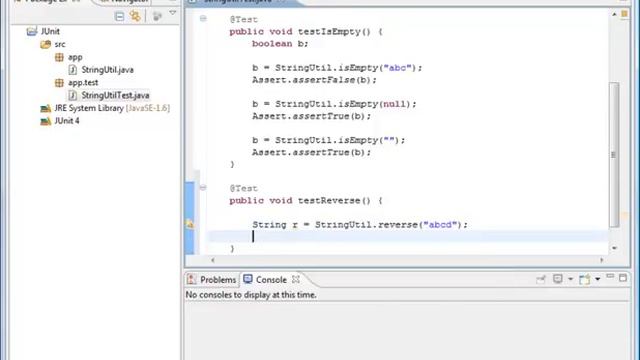Click the src folder label

coord(60,44)
